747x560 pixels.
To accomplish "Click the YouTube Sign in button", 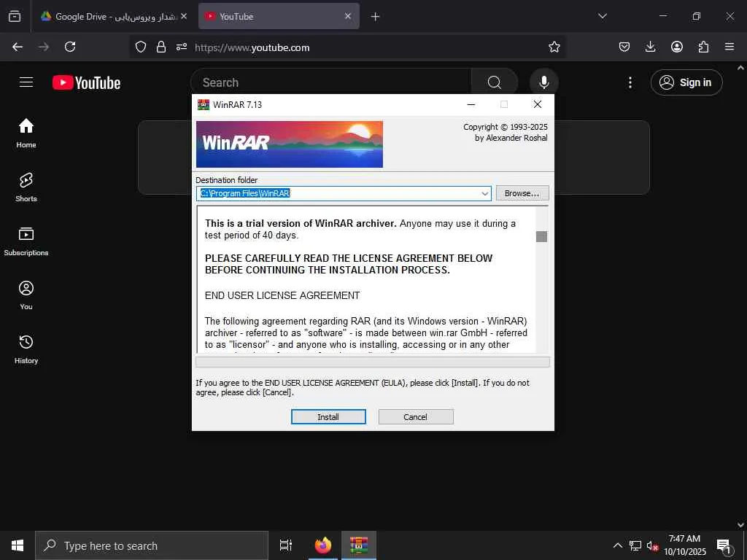I will 686,82.
